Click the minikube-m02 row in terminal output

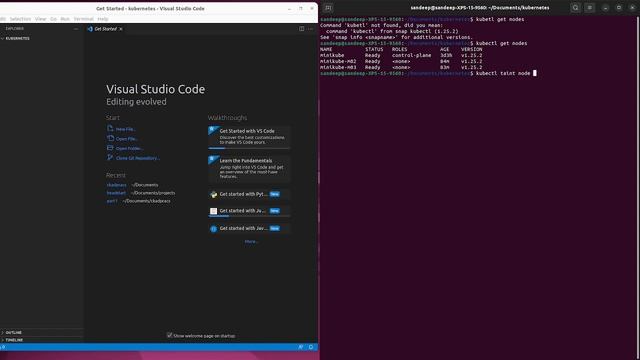(401, 61)
